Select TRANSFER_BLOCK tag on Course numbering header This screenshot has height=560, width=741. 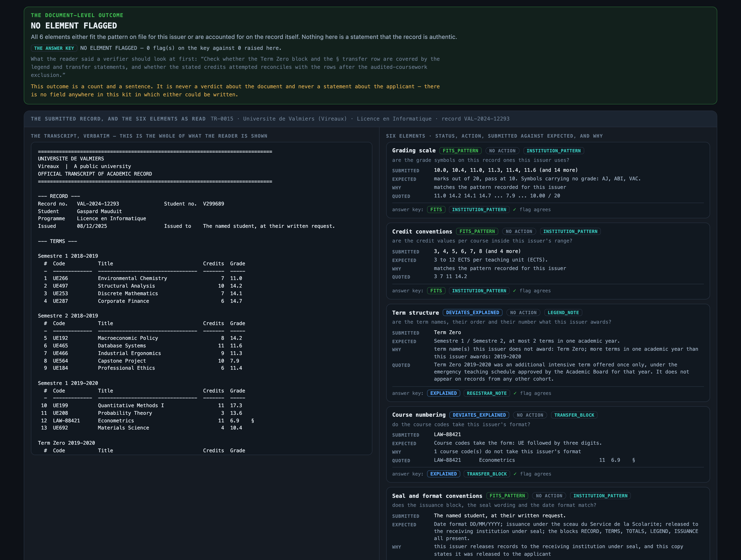click(x=574, y=415)
